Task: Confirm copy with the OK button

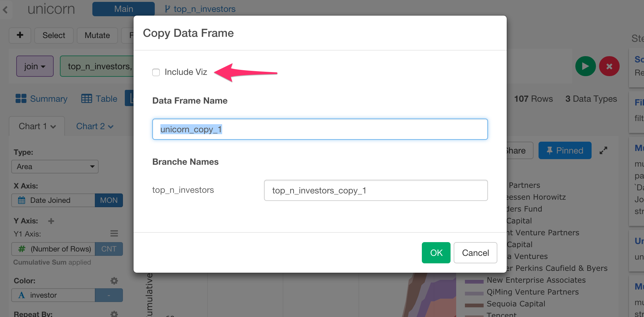Action: click(x=436, y=253)
